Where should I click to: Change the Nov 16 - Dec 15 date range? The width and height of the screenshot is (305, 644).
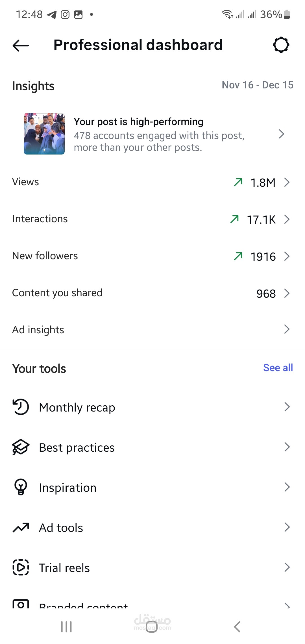[x=257, y=85]
